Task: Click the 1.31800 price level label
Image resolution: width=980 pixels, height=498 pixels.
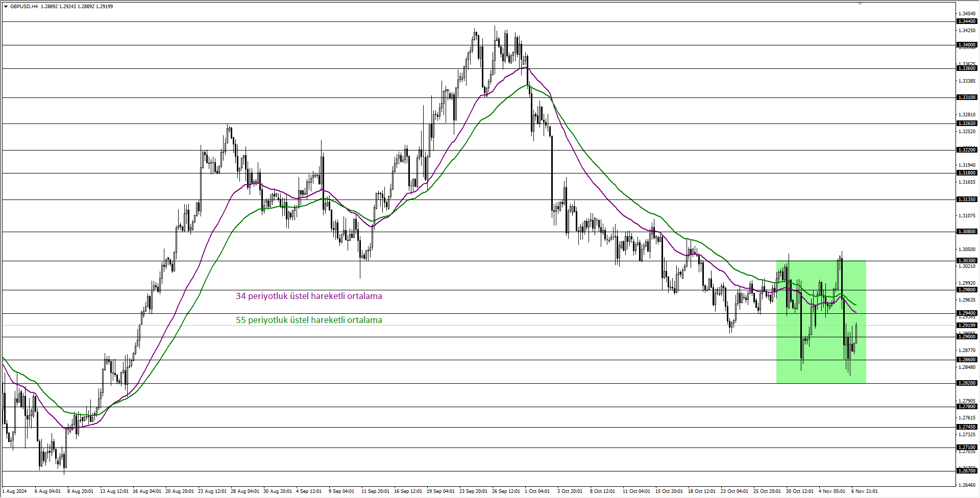Action: point(967,173)
